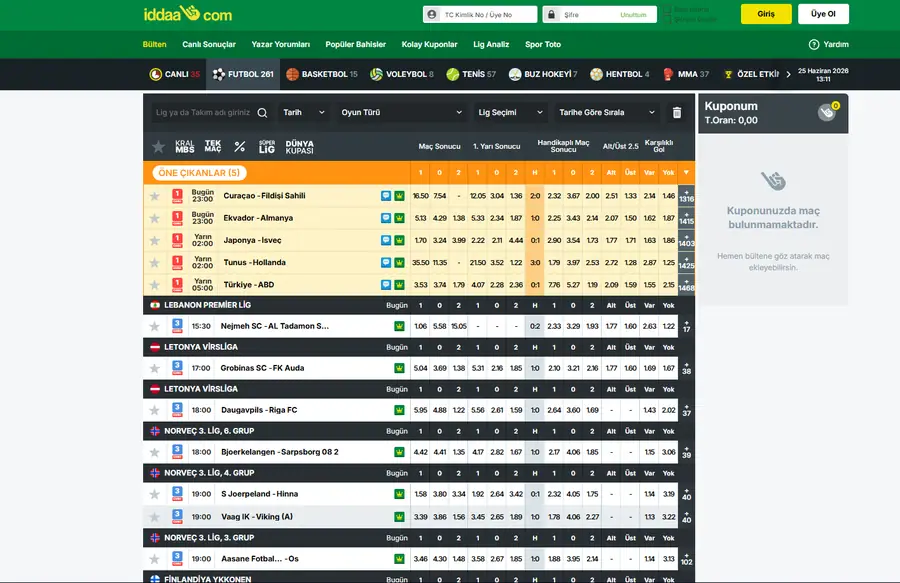The height and width of the screenshot is (583, 900).
Task: Click green crown icon for Japonya - İsveç
Action: (x=399, y=240)
